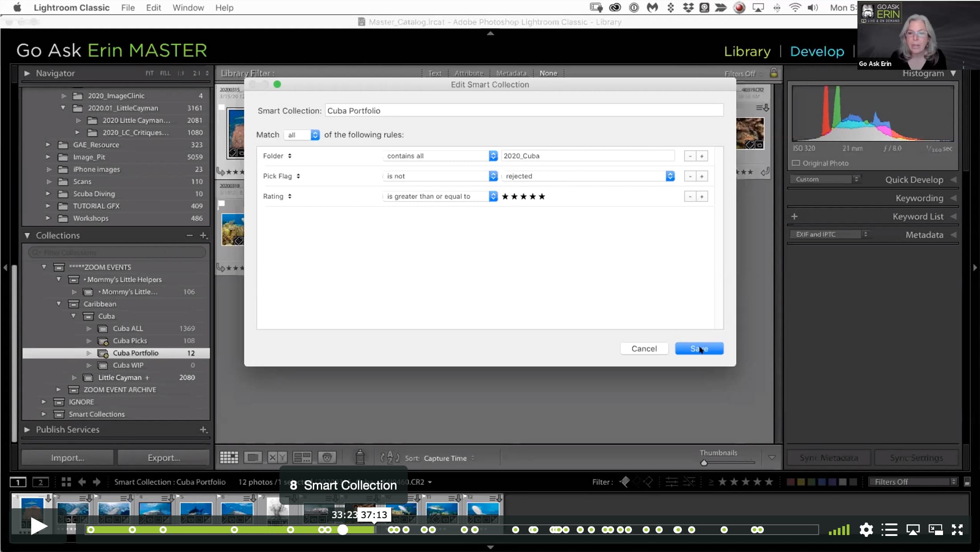Select Metadata in Library Filter bar
Viewport: 980px width, 552px height.
(511, 73)
